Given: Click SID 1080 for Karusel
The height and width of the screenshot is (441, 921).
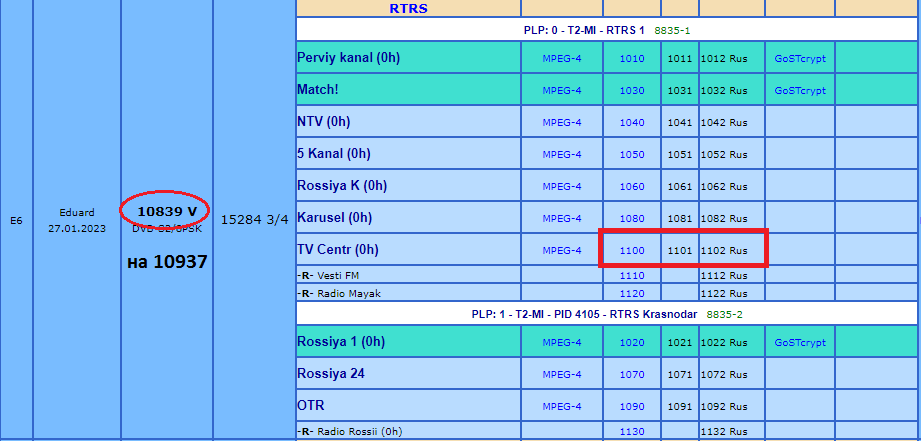Looking at the screenshot, I should click(x=632, y=218).
